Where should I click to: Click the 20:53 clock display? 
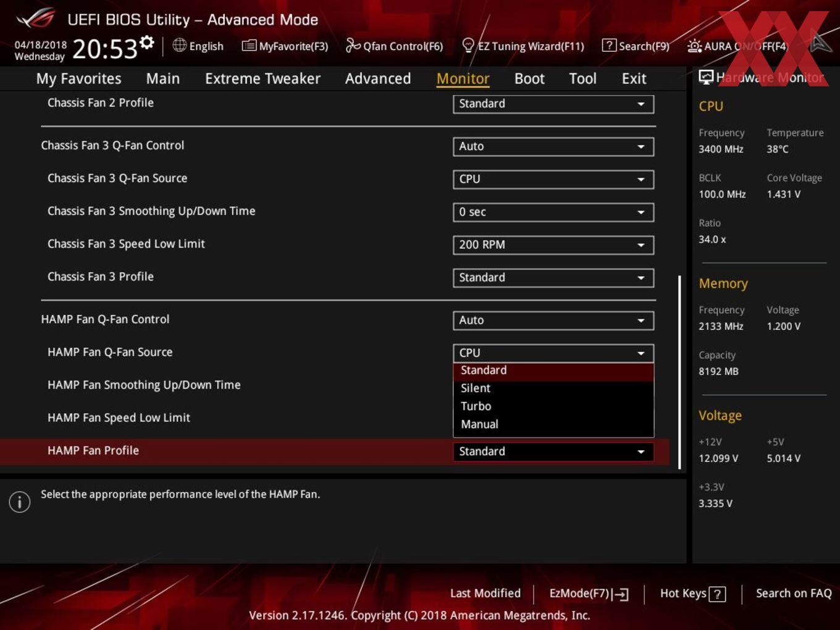105,49
